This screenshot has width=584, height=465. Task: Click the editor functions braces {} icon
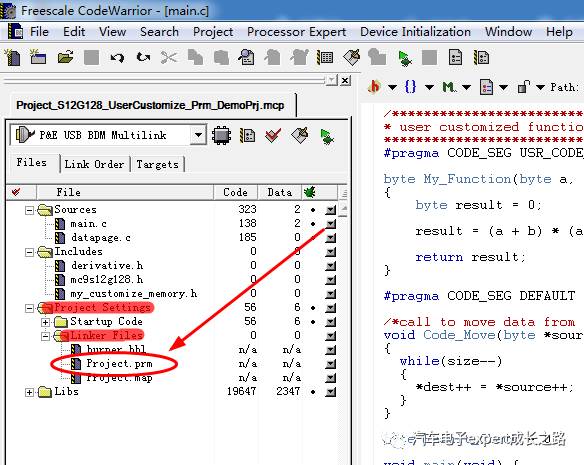click(410, 87)
